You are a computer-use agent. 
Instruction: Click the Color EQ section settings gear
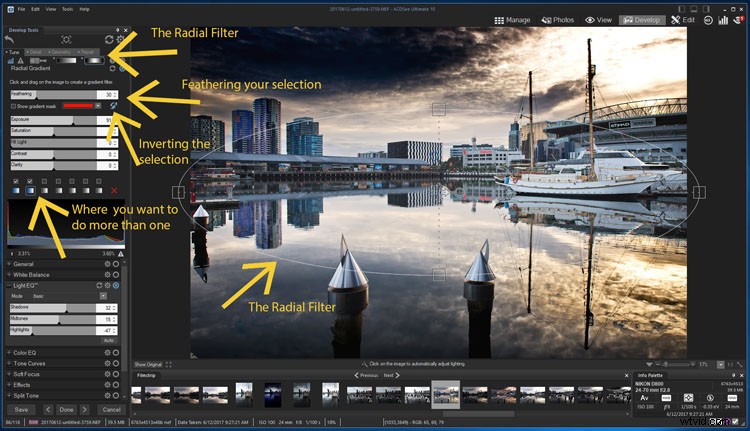pyautogui.click(x=108, y=353)
